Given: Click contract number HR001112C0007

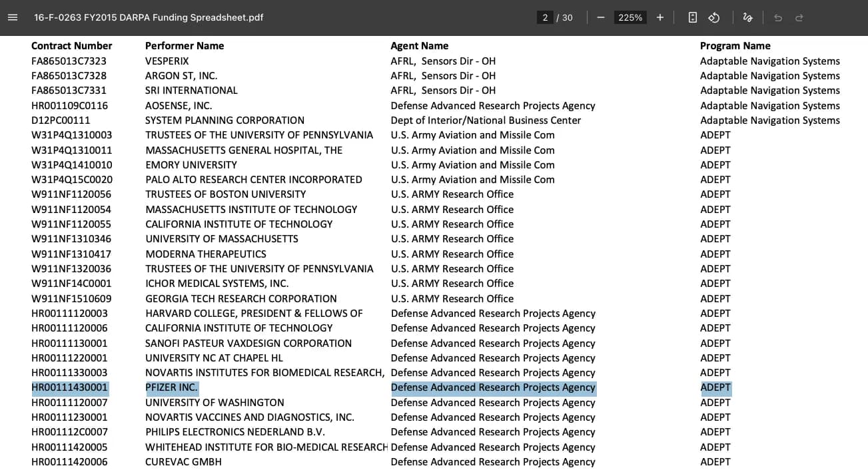Looking at the screenshot, I should [x=70, y=432].
